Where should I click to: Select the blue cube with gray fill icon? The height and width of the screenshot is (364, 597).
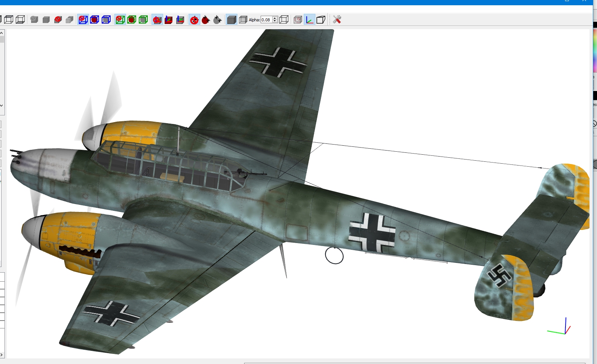pyautogui.click(x=106, y=19)
